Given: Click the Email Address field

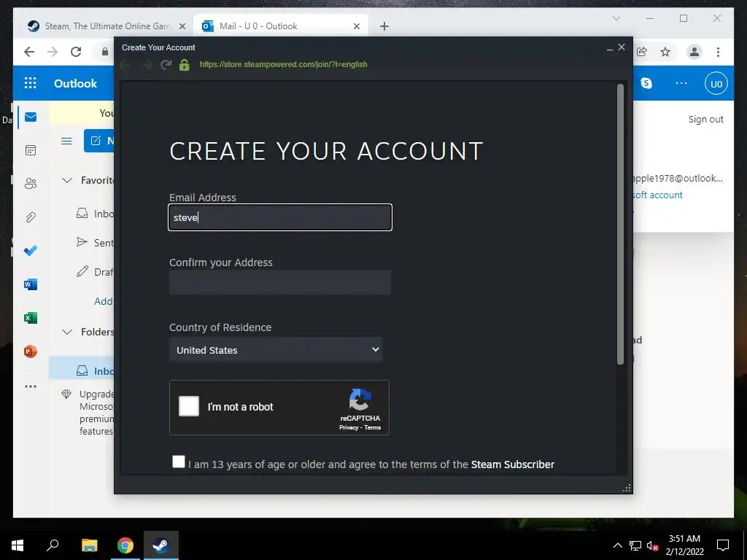Looking at the screenshot, I should point(280,217).
